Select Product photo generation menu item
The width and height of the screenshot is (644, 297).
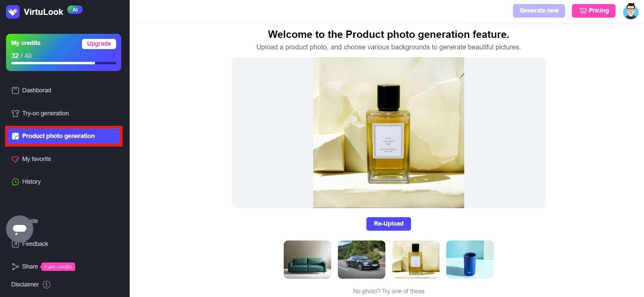pos(64,136)
